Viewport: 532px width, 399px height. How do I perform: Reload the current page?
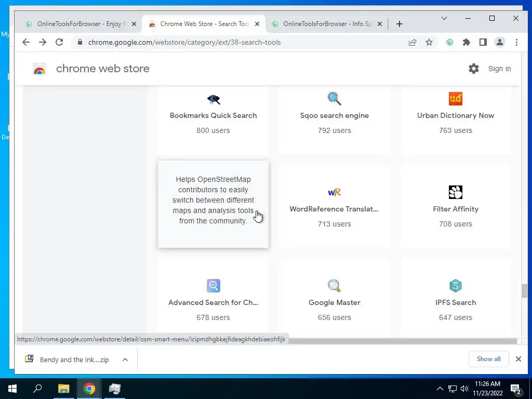pos(59,42)
